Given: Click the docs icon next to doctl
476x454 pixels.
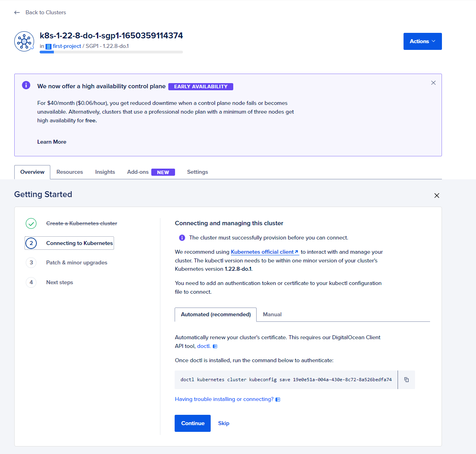Looking at the screenshot, I should tap(215, 346).
